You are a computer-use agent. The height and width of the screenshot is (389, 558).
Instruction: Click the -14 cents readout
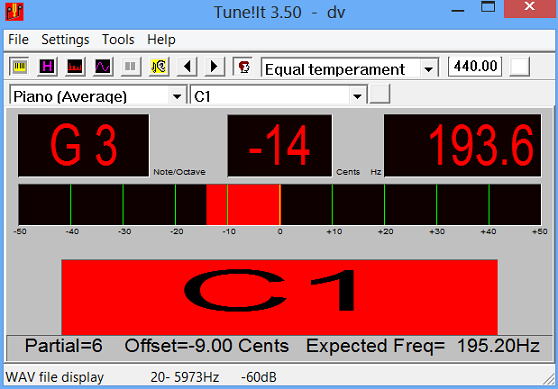point(280,146)
